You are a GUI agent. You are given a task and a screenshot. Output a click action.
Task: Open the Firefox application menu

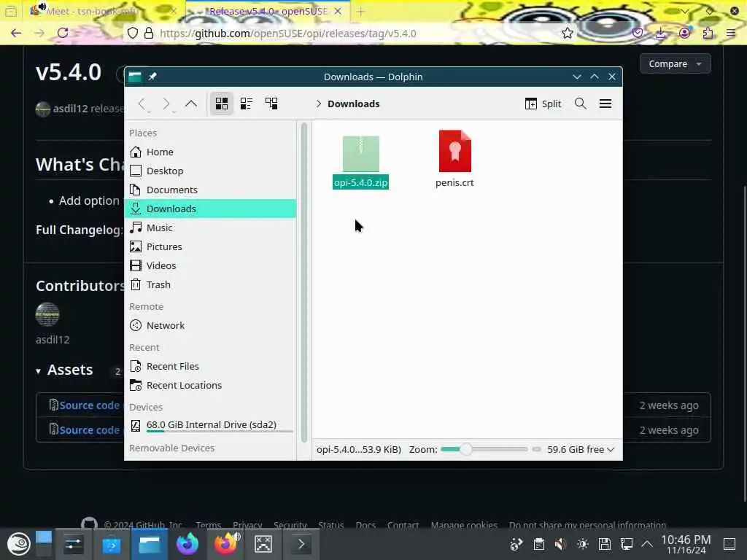tap(731, 33)
